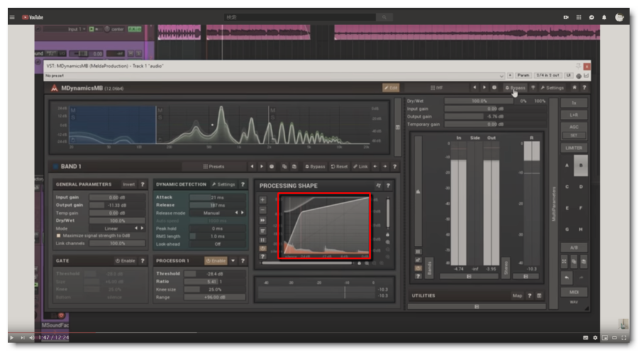
Task: Click the Look-ahead Off field
Action: (x=217, y=244)
